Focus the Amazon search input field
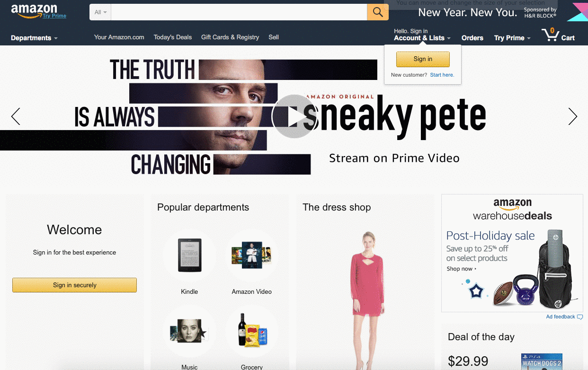Screen dimensions: 588x370 [239, 12]
